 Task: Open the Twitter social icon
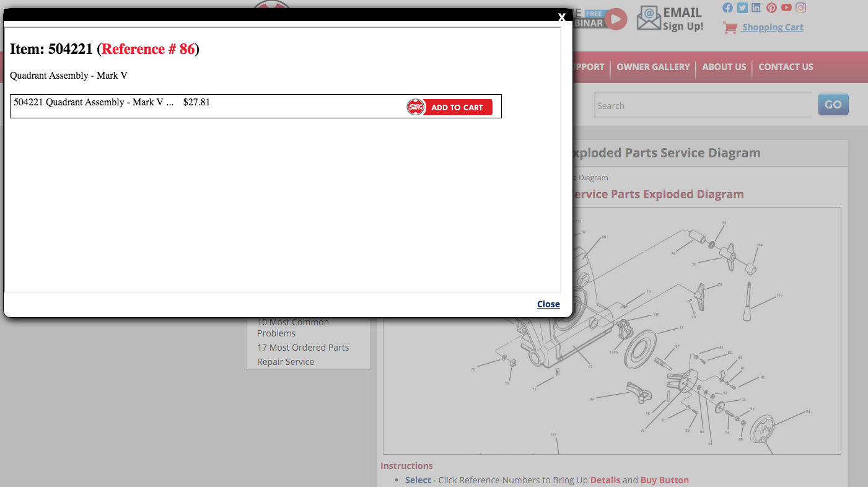point(742,8)
